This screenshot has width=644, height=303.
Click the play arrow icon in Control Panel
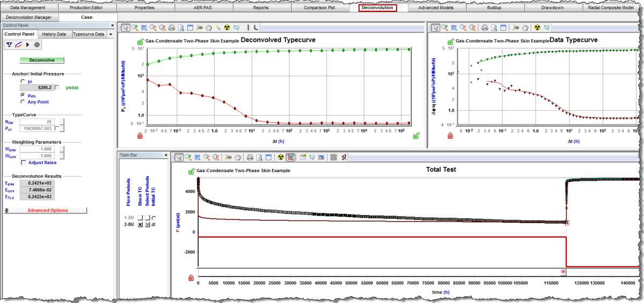coord(27,45)
